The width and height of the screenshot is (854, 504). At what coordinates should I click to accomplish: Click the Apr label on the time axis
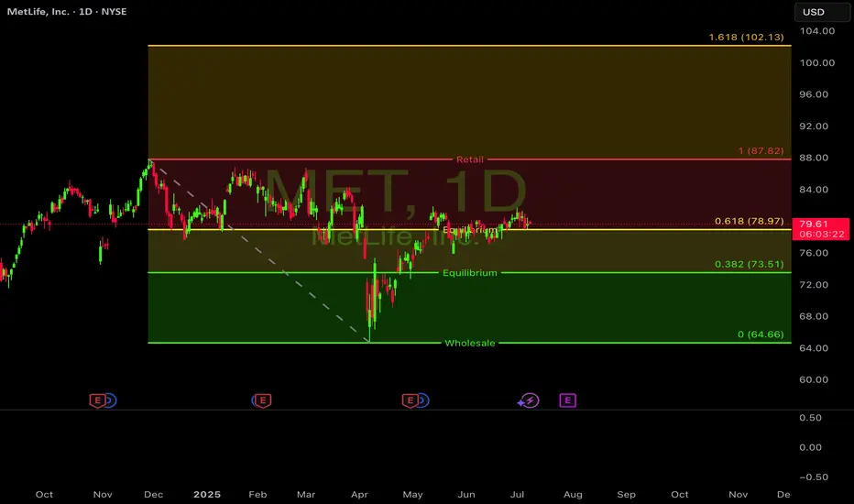click(x=359, y=495)
